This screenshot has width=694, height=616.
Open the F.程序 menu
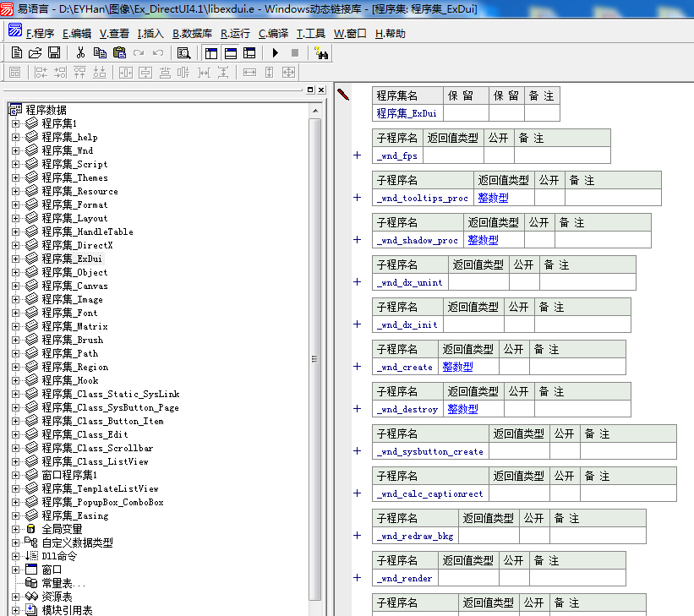pos(40,34)
